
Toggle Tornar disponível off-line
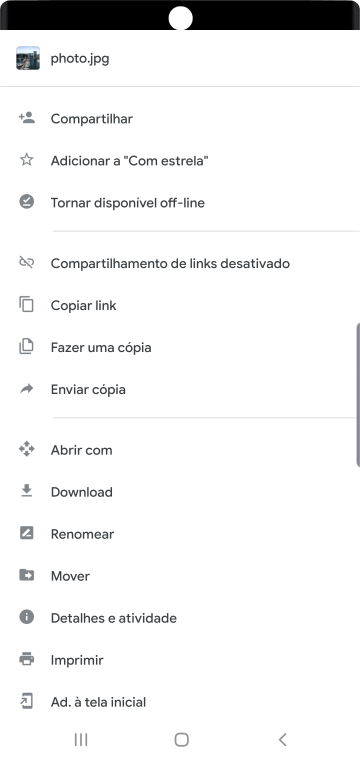coord(180,202)
